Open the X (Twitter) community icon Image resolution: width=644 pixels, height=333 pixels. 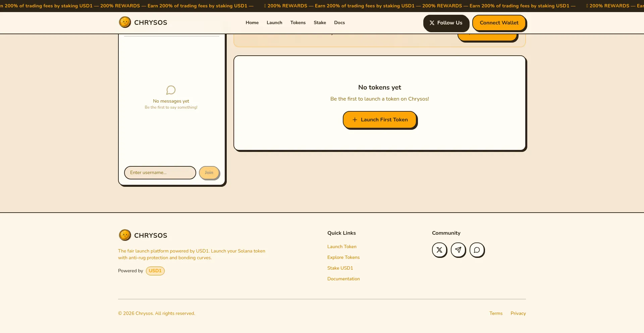(x=439, y=250)
